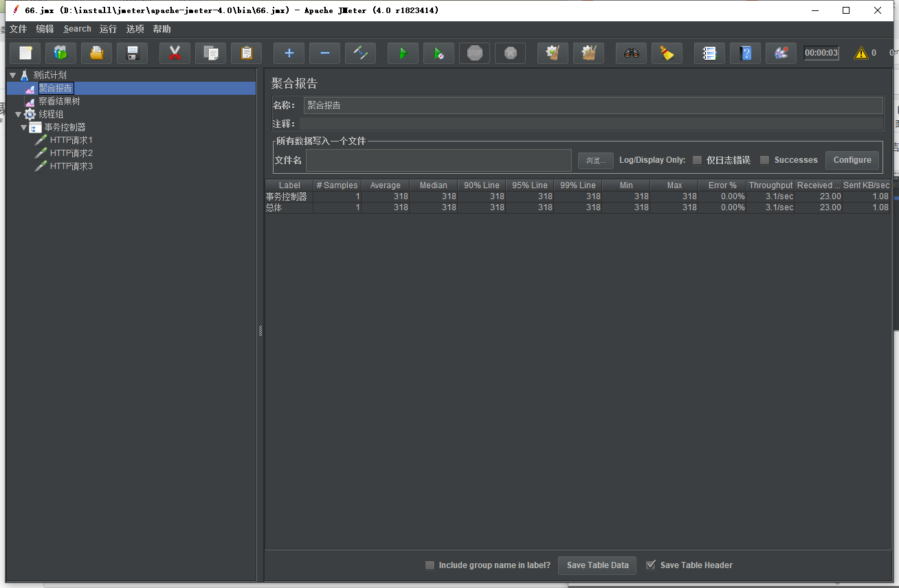Screen dimensions: 899x588
Task: Open Help with the question mark icon
Action: tap(746, 53)
